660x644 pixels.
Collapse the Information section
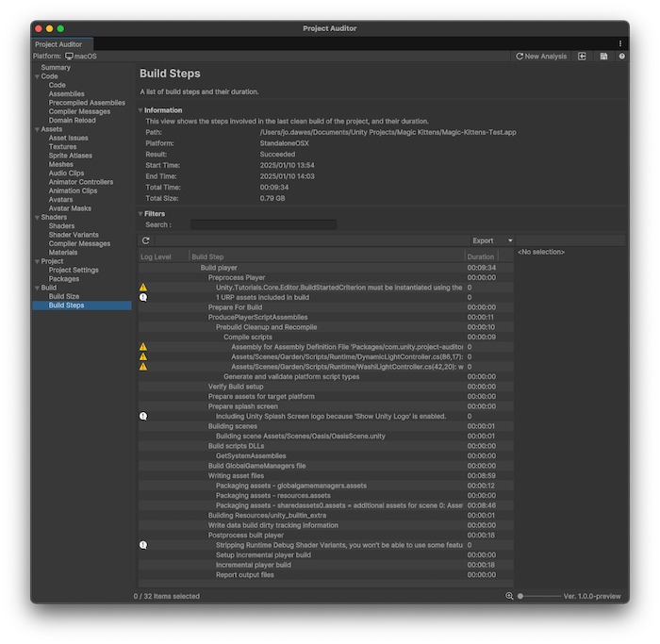coord(140,110)
